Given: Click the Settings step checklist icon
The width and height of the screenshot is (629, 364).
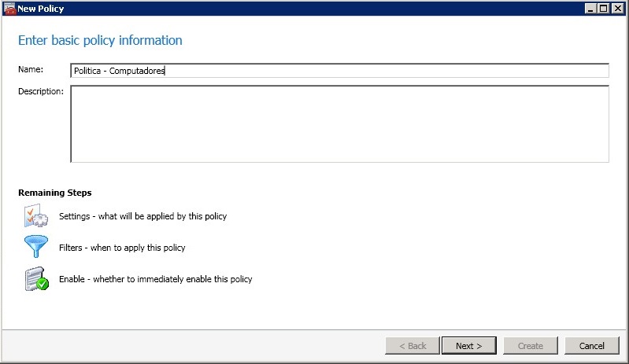Looking at the screenshot, I should (37, 215).
